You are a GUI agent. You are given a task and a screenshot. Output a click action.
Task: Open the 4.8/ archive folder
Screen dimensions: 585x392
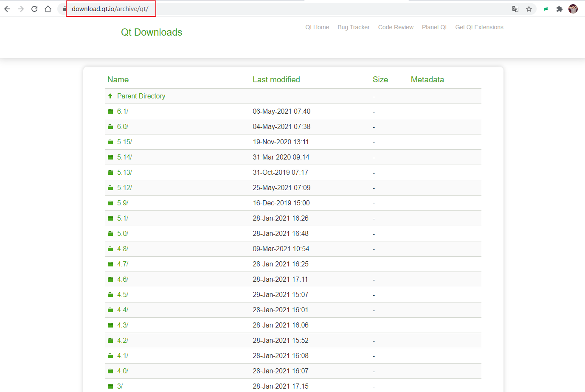123,249
